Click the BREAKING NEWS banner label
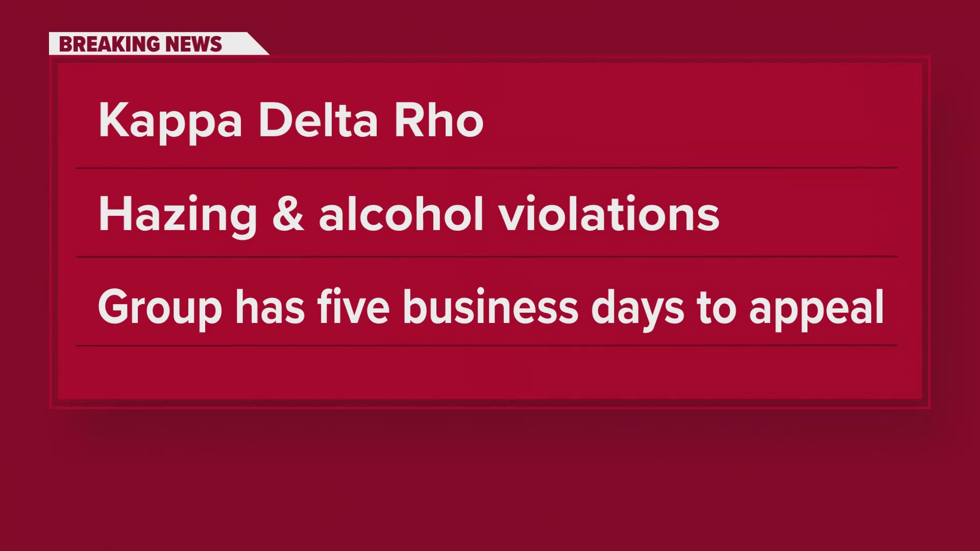Screen dimensions: 980x551 [140, 44]
